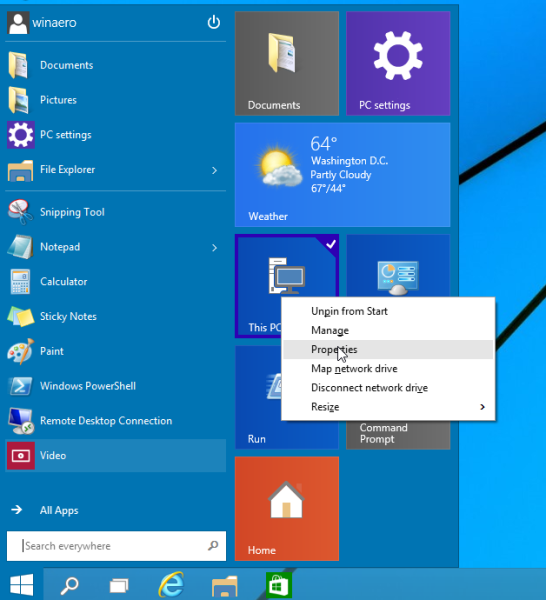The width and height of the screenshot is (546, 600).
Task: Click Washington D.C. text on Weather tile
Action: click(x=349, y=161)
